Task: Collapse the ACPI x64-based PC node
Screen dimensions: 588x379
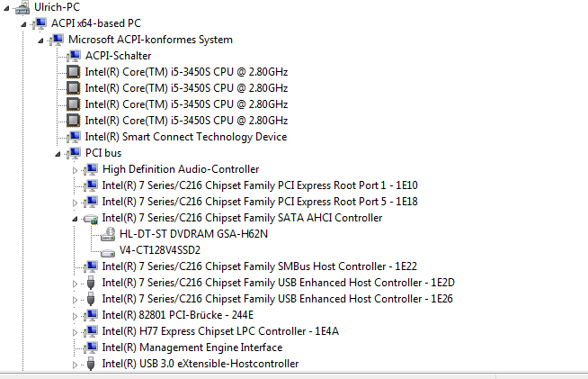Action: tap(23, 24)
